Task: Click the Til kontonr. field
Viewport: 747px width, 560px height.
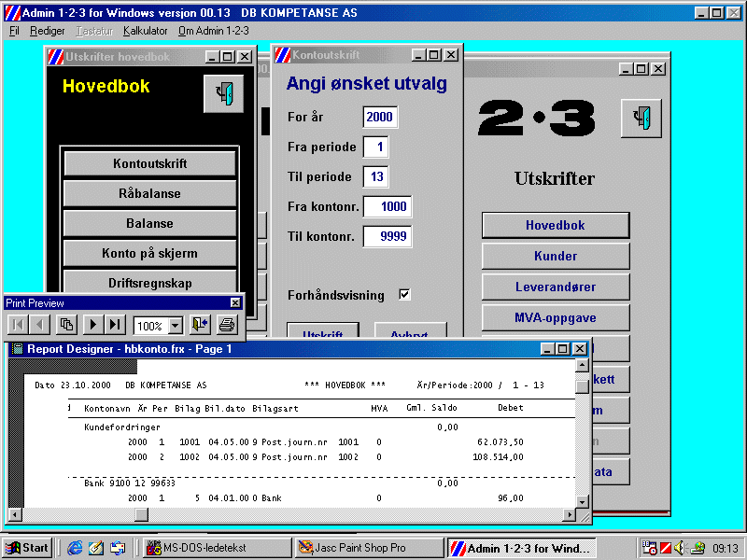Action: tap(388, 236)
